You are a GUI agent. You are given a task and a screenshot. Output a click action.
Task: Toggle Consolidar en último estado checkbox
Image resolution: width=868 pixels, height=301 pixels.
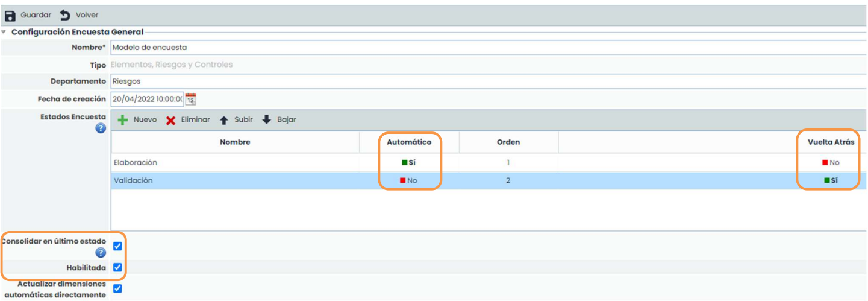coord(117,246)
